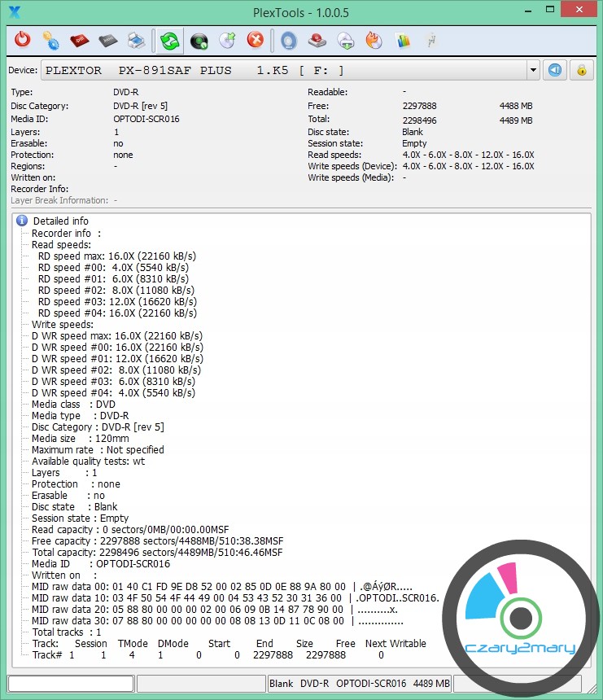Click the red power icon in toolbar
Image resolution: width=603 pixels, height=700 pixels.
point(23,40)
